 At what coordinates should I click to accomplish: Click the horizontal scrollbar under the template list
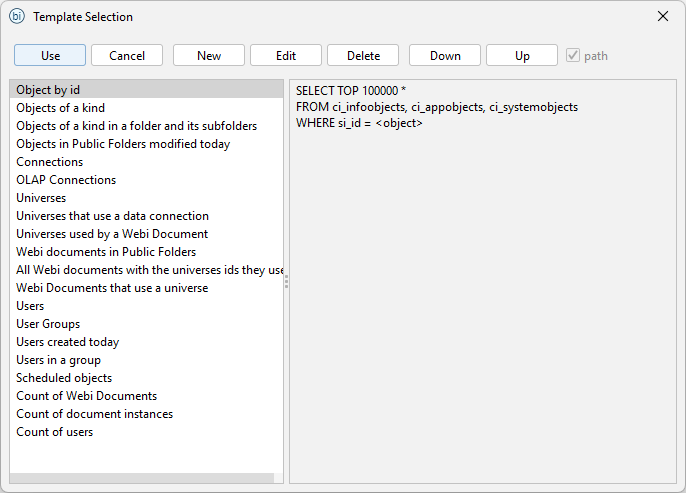point(142,478)
